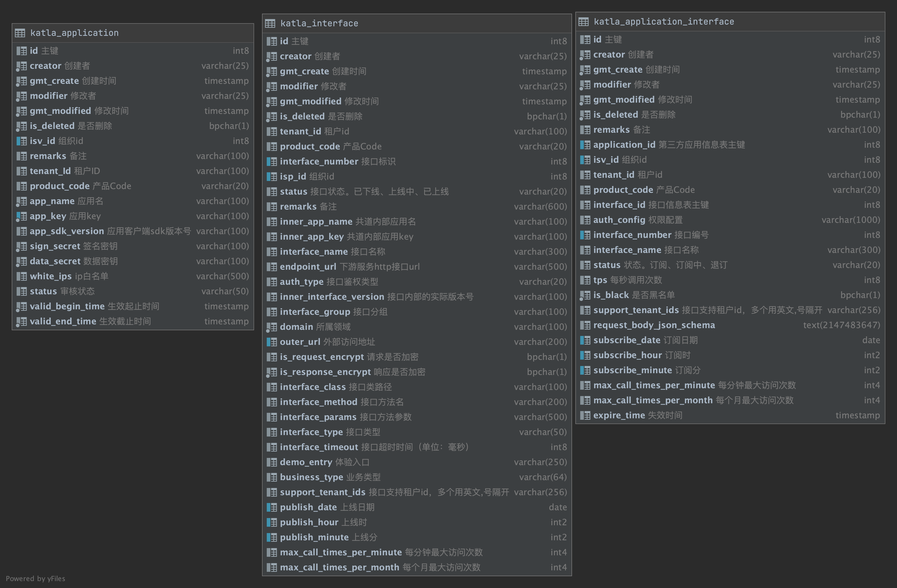897x588 pixels.
Task: Select is_request_encrypt 请求是否加密 column
Action: [417, 357]
